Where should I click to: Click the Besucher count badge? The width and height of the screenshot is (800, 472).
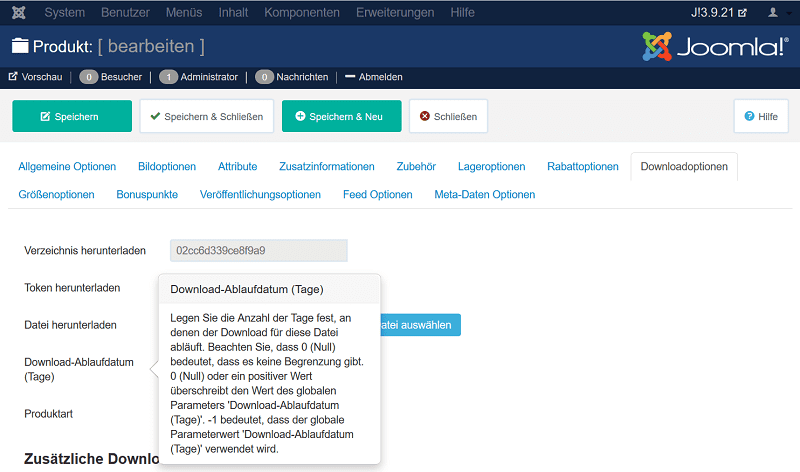89,76
